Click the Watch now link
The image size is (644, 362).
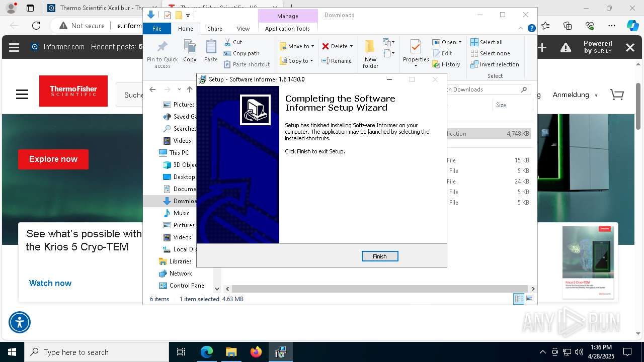pos(50,283)
